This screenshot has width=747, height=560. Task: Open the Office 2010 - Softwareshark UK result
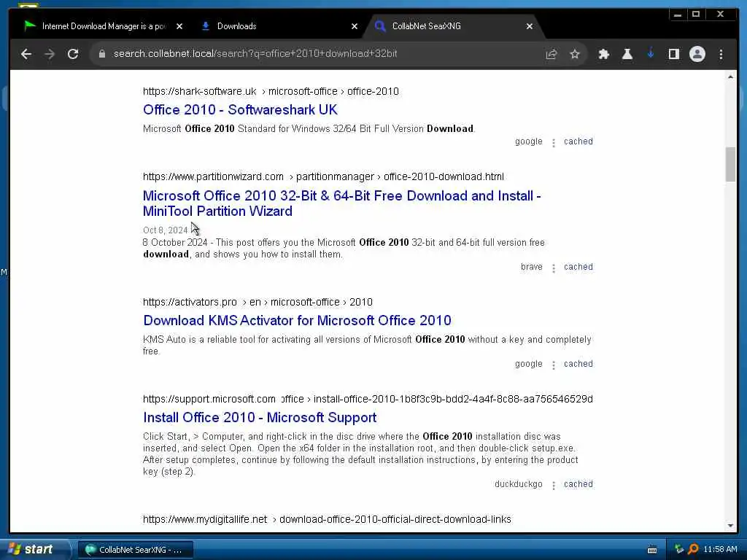(x=240, y=109)
